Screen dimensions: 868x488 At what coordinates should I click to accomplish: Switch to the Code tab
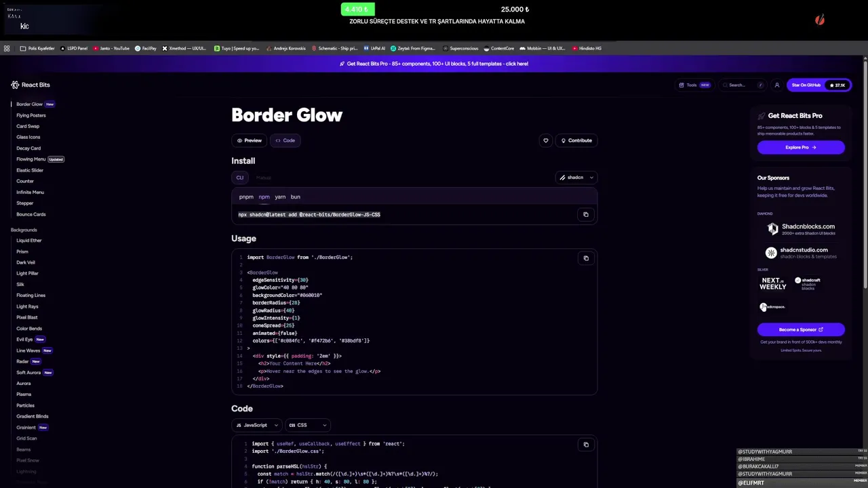[x=285, y=140]
